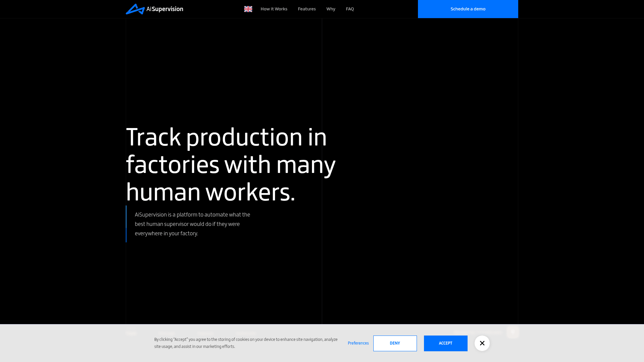Click the blue vertical accent bar beside description
Image resolution: width=644 pixels, height=362 pixels.
[126, 224]
